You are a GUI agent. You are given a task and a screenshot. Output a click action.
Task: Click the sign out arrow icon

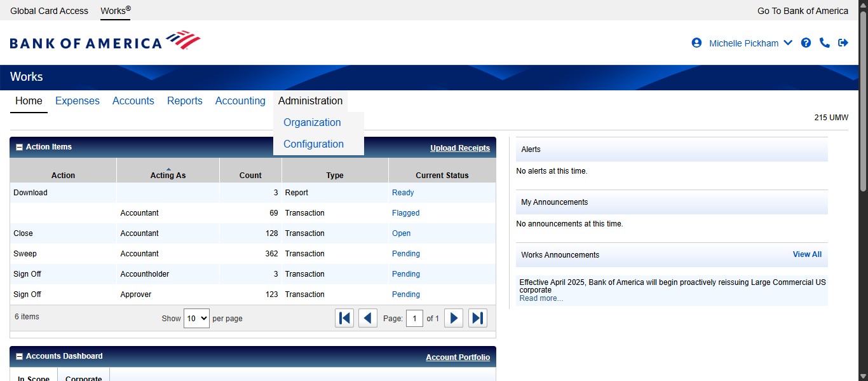pyautogui.click(x=843, y=43)
